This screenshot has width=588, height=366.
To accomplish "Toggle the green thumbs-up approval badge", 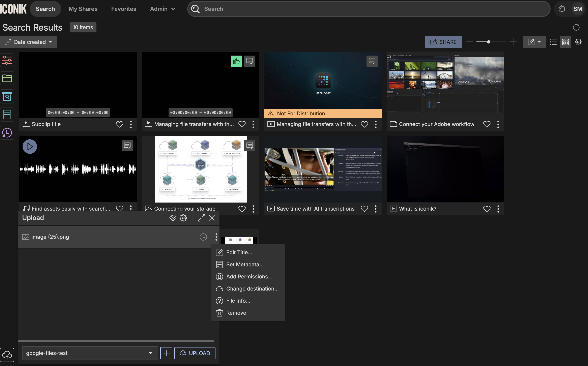I will (x=236, y=61).
